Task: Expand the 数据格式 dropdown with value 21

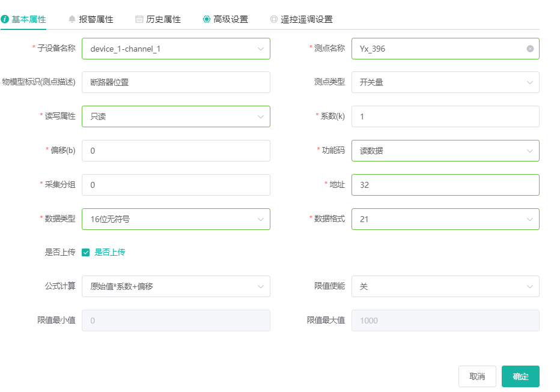Action: [x=445, y=219]
